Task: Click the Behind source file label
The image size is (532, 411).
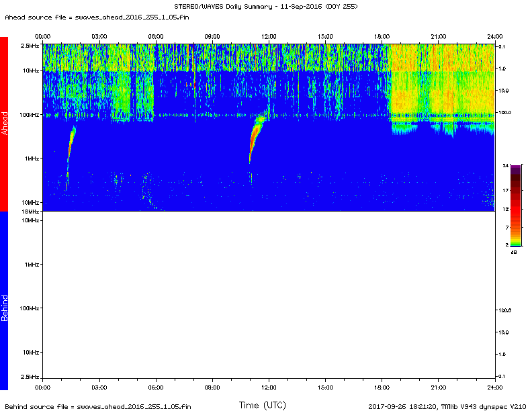Action: point(97,406)
